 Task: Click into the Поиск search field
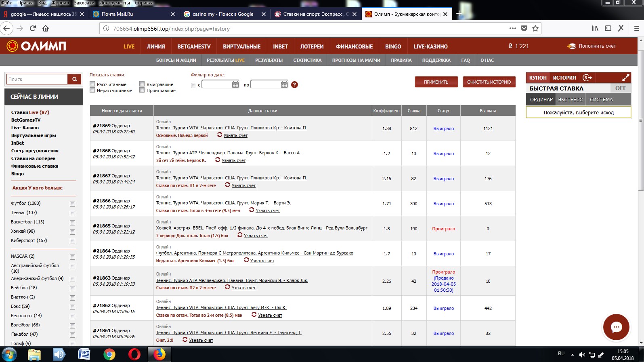[37, 79]
